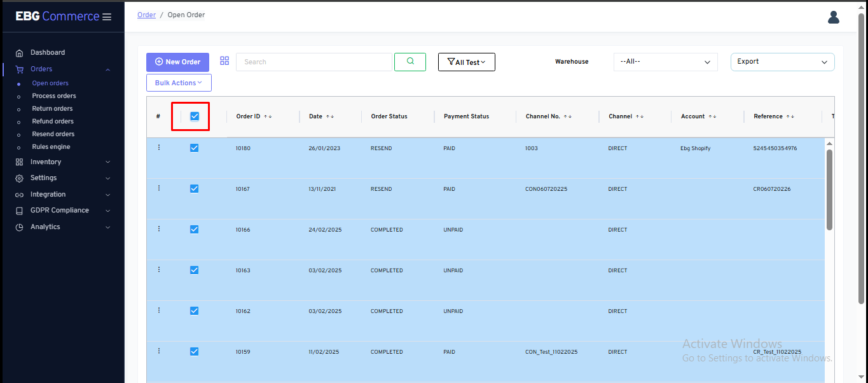Click the Dashboard home icon

tap(19, 53)
